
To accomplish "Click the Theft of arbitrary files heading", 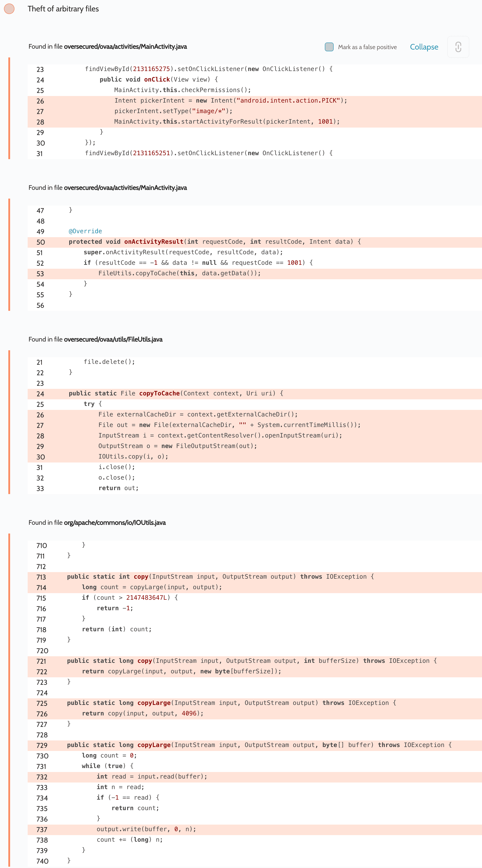I will pos(63,9).
